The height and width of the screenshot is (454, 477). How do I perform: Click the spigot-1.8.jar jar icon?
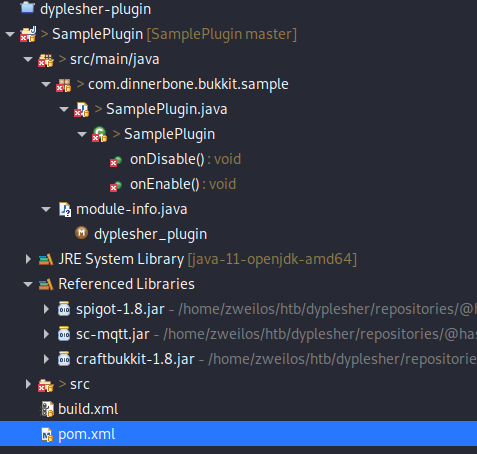[64, 309]
